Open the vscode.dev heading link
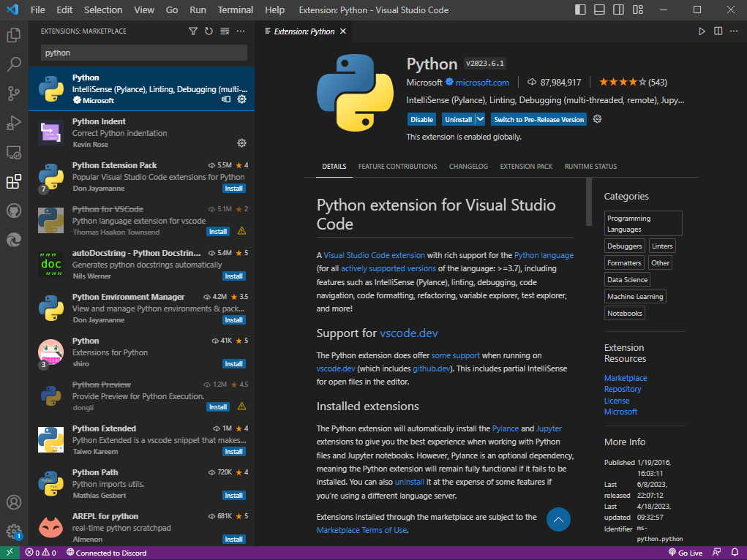Viewport: 747px width, 560px height. [409, 333]
